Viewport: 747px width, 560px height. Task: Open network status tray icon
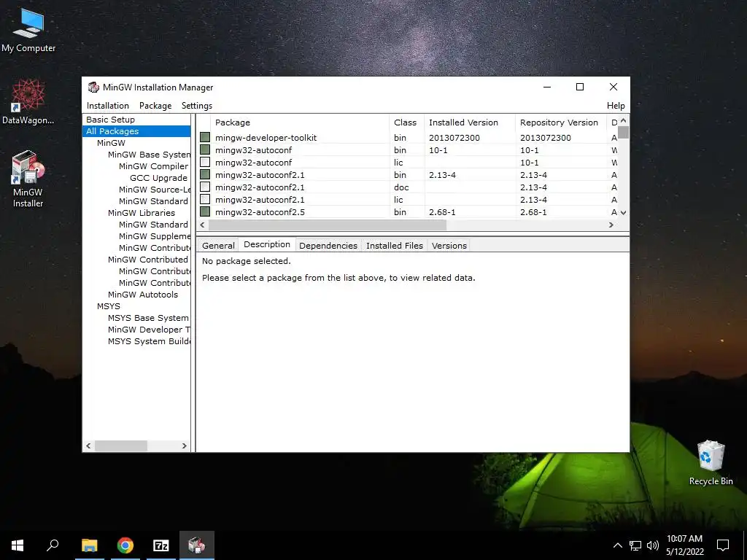[x=635, y=545]
